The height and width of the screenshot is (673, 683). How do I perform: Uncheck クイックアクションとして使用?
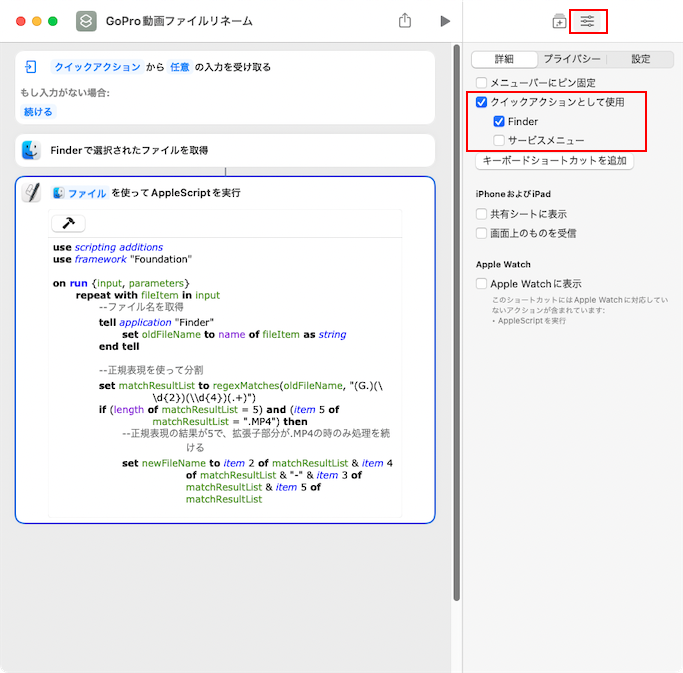tap(482, 102)
